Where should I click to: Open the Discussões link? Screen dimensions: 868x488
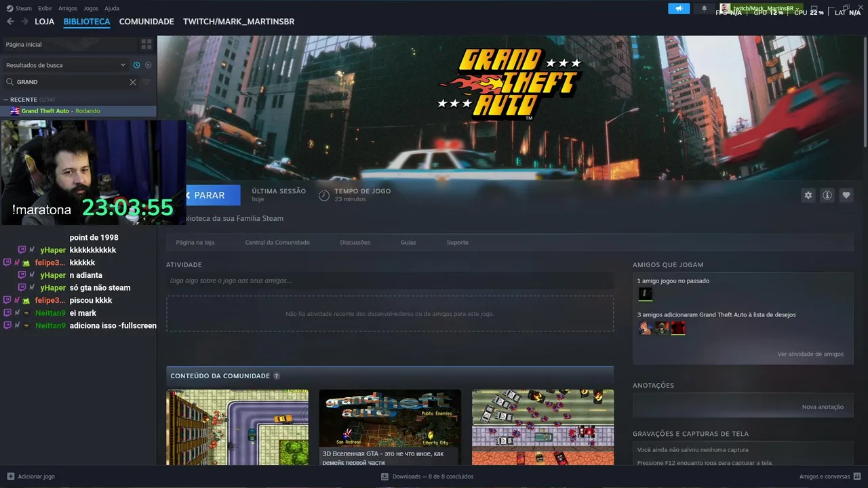coord(355,243)
